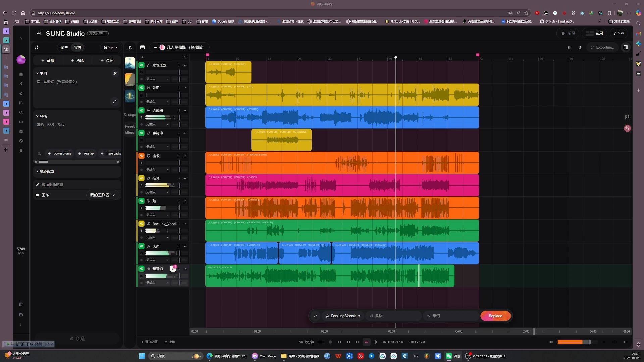Pause playback in transport bar
Viewport: 644px width, 362px height.
(348, 342)
